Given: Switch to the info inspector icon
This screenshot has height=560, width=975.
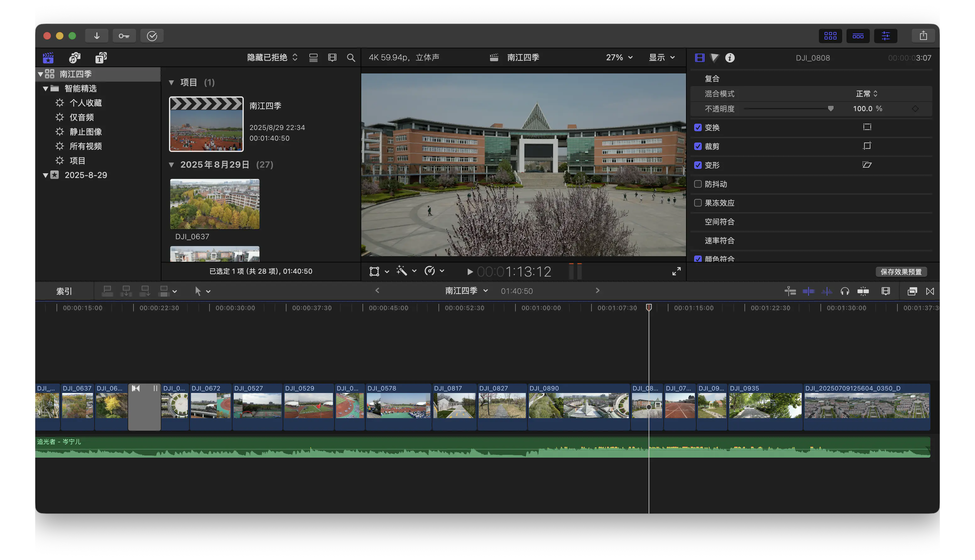Looking at the screenshot, I should 729,58.
